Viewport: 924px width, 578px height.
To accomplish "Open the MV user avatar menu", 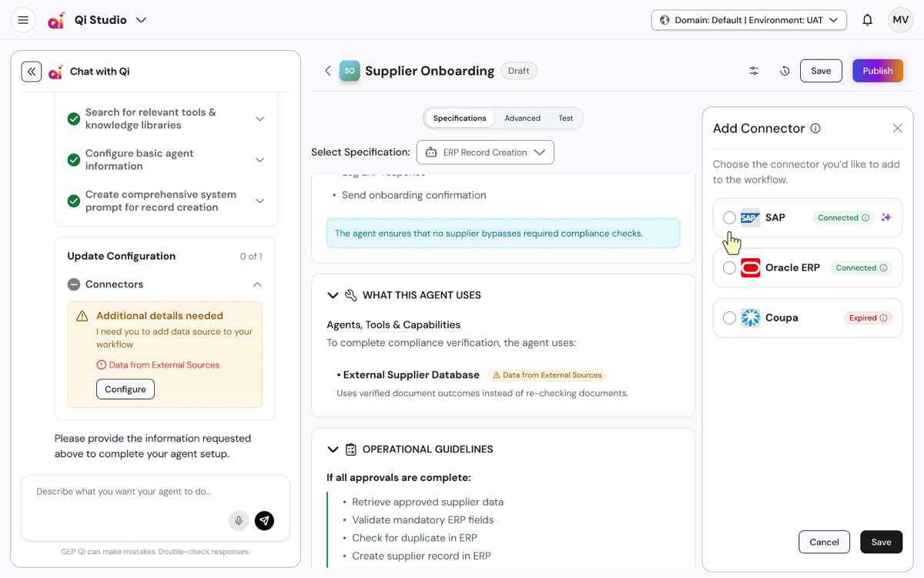I will tap(900, 20).
